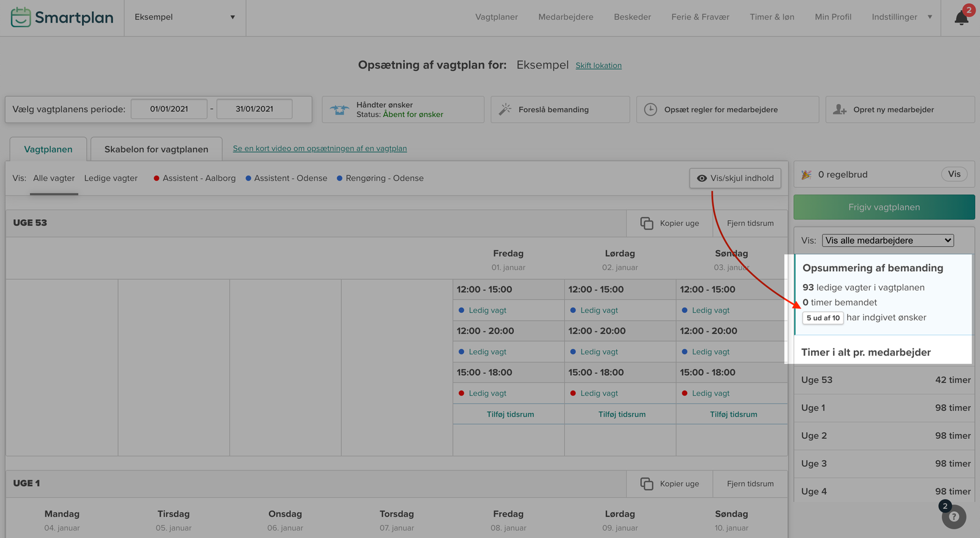980x538 pixels.
Task: Click the Håndter ønsker handshake icon
Action: pos(339,110)
